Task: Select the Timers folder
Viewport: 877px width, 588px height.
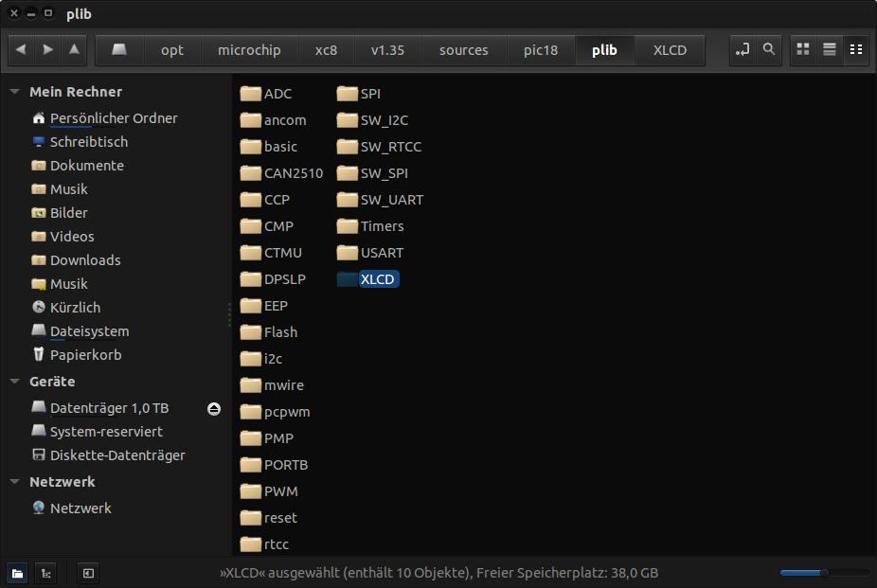Action: (x=371, y=226)
